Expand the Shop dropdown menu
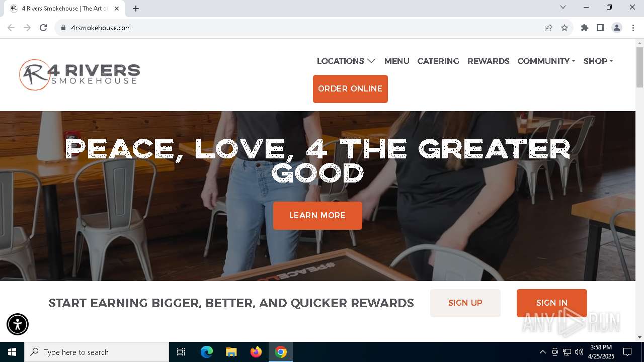The width and height of the screenshot is (644, 362). point(598,61)
